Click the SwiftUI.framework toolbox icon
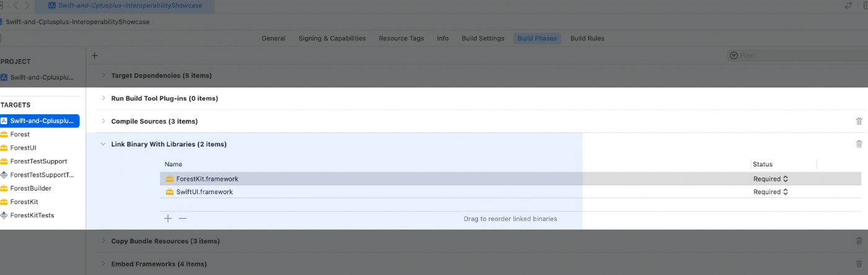This screenshot has height=275, width=868. click(x=170, y=192)
